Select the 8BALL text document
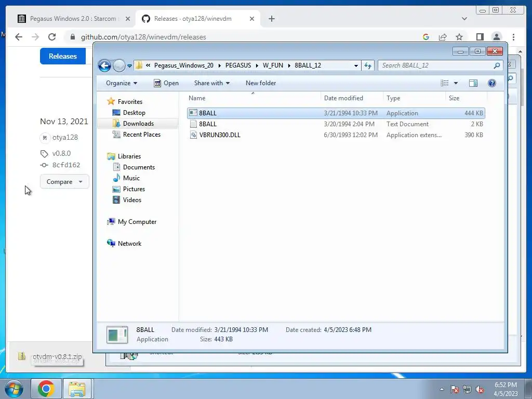Viewport: 532px width, 399px height. 336,124
